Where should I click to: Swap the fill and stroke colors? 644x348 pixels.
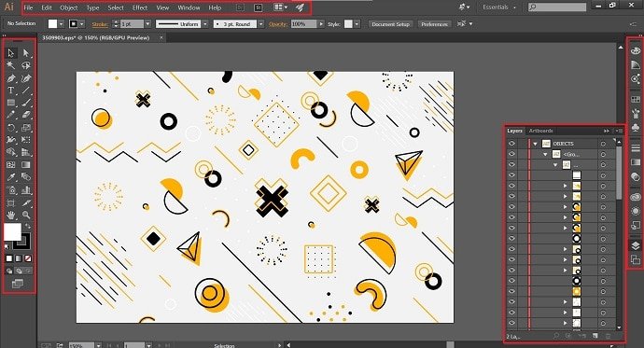27,226
